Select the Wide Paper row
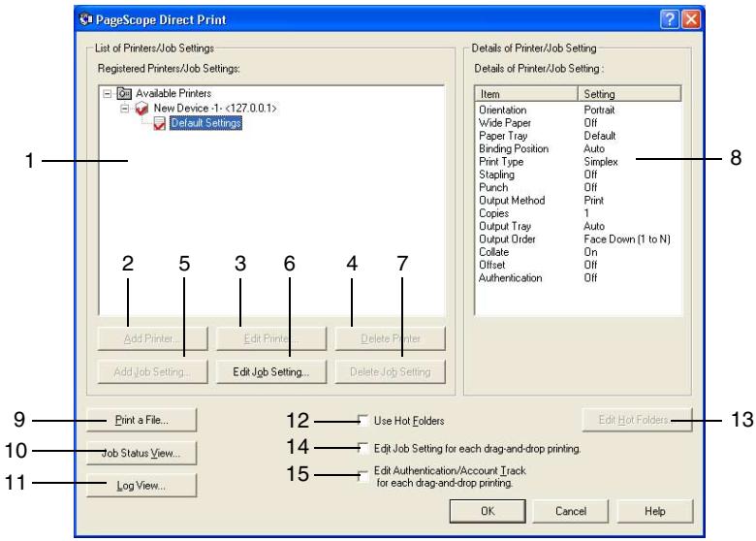 click(x=579, y=123)
